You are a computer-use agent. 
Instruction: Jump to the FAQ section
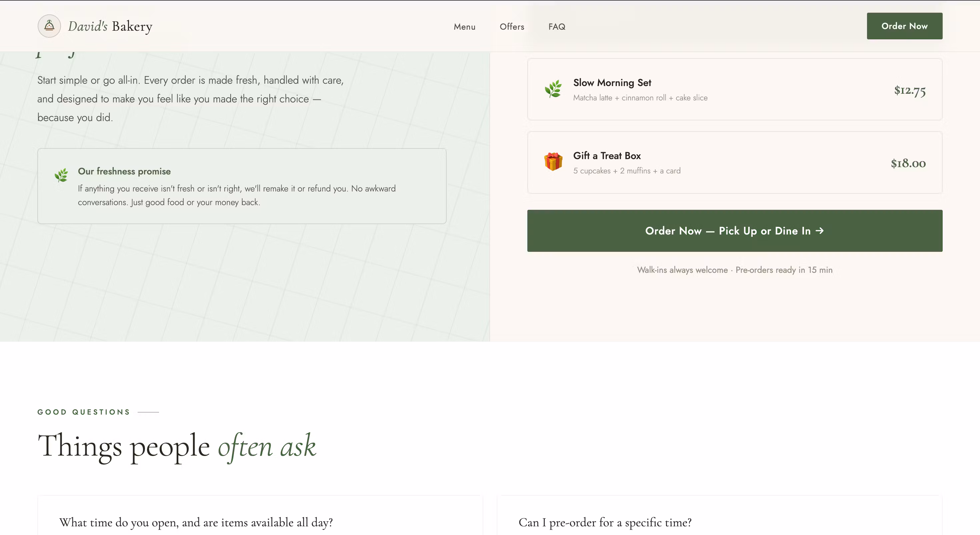coord(557,27)
